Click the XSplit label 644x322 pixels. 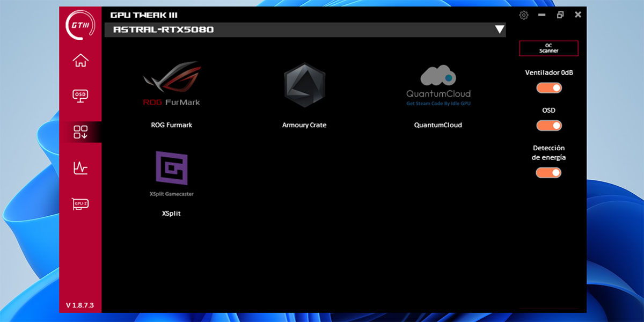click(172, 213)
